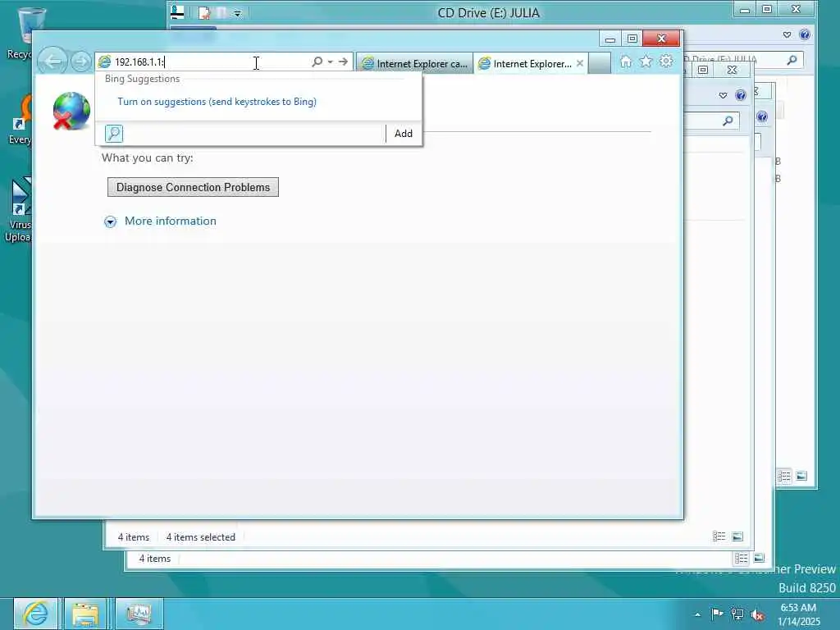Go back using Internet Explorer back arrow
This screenshot has height=630, width=840.
point(52,61)
